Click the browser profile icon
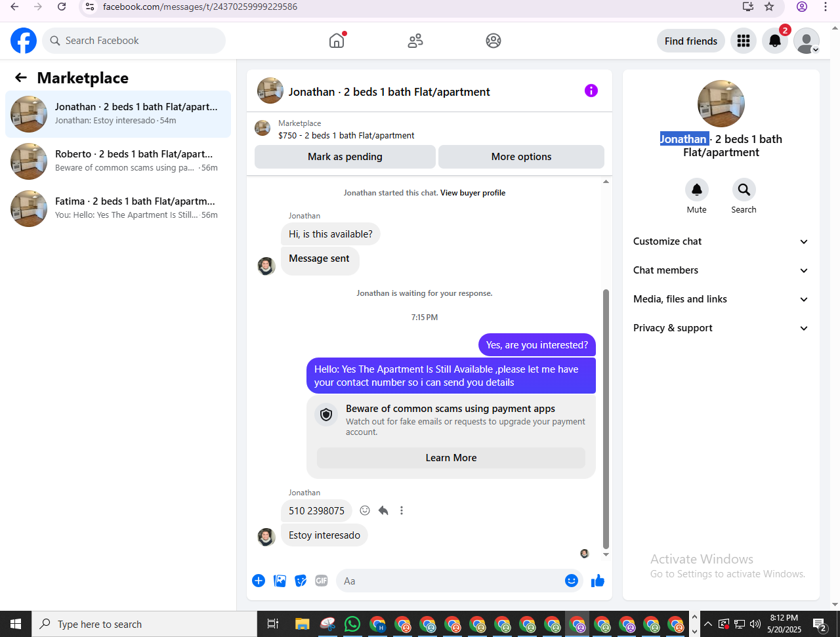This screenshot has height=637, width=840. [x=802, y=7]
